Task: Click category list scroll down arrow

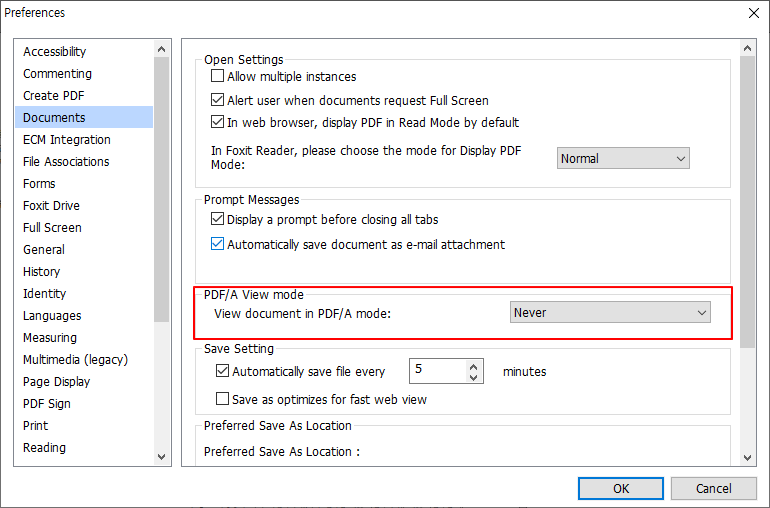Action: (161, 456)
